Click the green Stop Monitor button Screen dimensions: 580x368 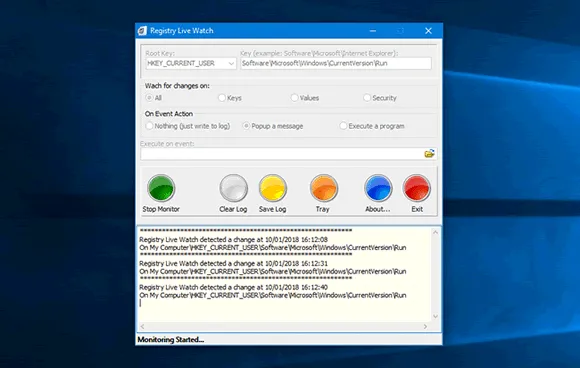tap(161, 188)
